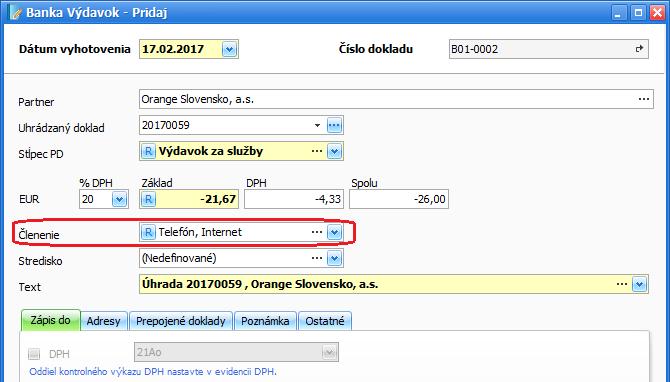
Task: Open the Ostatné tab
Action: click(325, 321)
